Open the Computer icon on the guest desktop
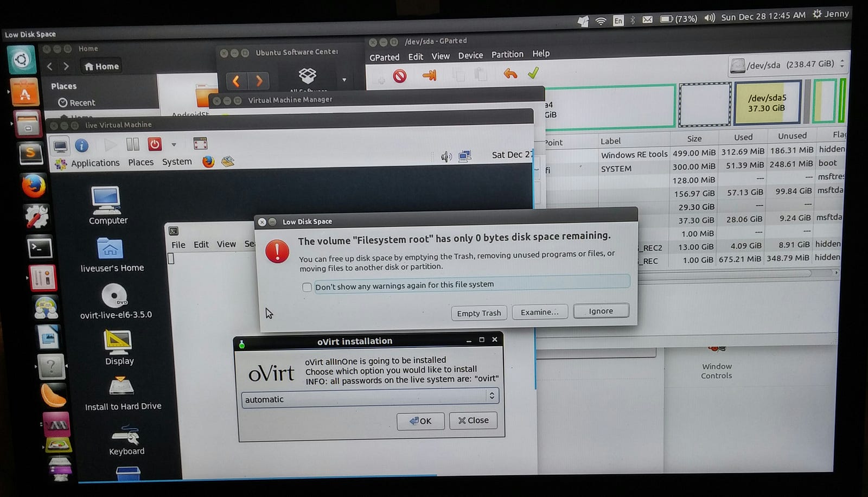Image resolution: width=868 pixels, height=497 pixels. (107, 206)
